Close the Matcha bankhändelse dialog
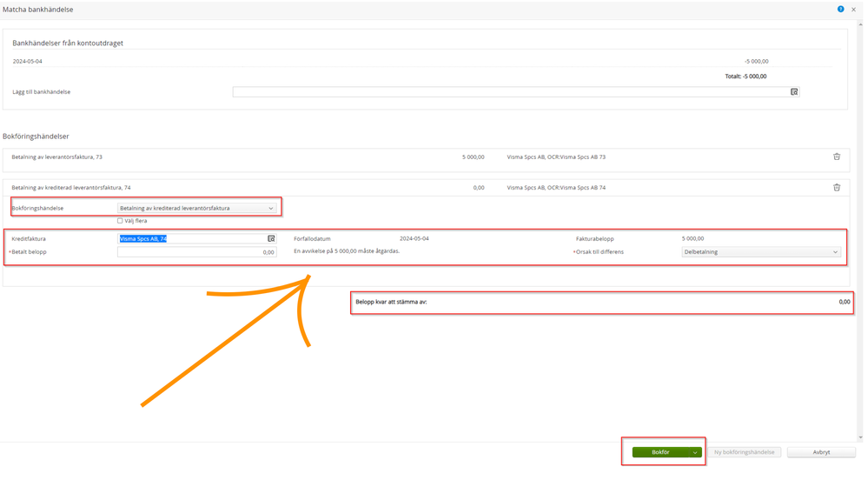This screenshot has width=868, height=480. click(x=853, y=10)
